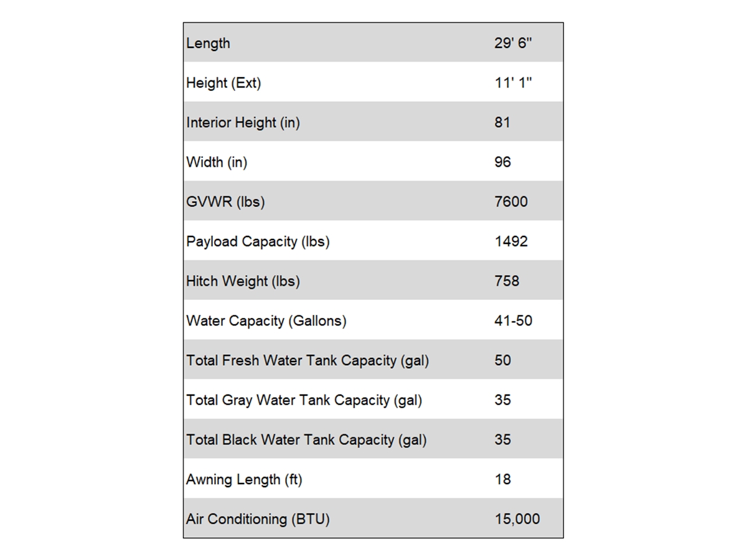Select the 15,000 BTU air conditioning value

click(517, 520)
